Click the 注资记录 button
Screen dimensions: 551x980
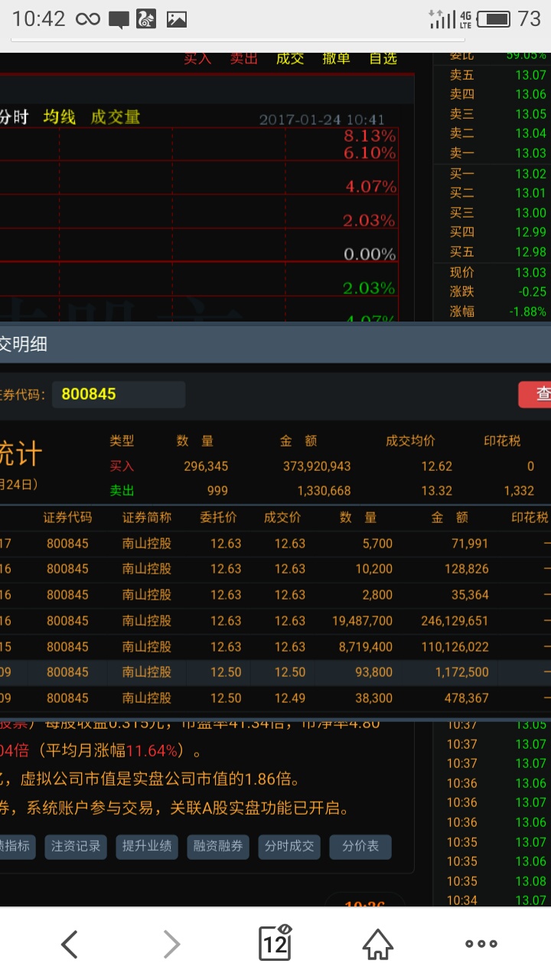tap(76, 846)
